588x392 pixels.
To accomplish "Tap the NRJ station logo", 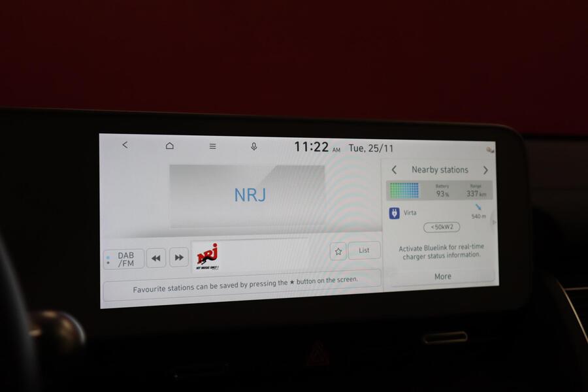I will click(207, 256).
